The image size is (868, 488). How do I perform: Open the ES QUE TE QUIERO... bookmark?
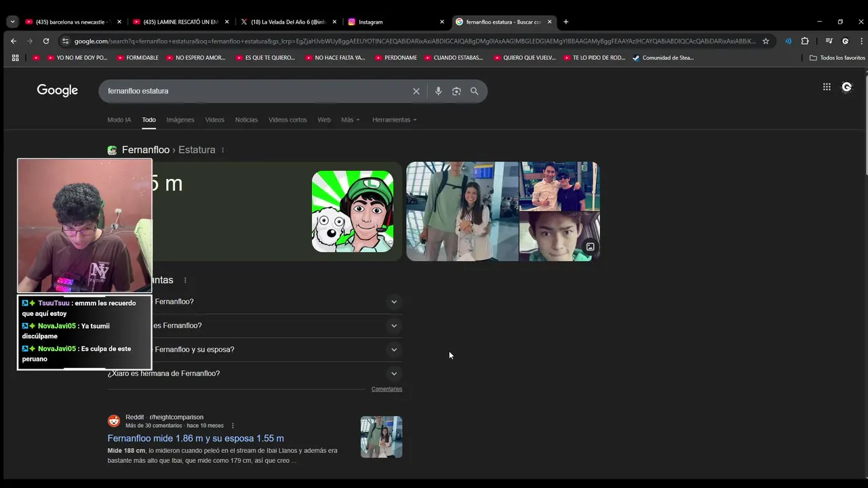pyautogui.click(x=266, y=58)
